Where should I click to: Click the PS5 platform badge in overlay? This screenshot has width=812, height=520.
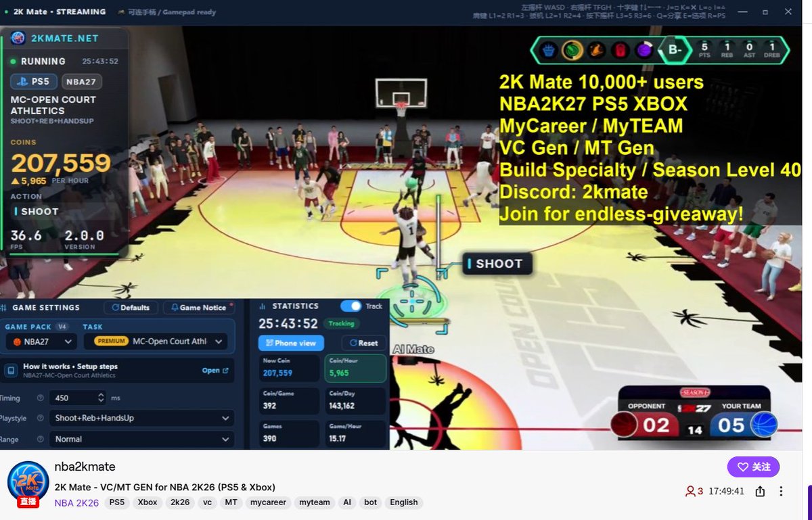33,82
